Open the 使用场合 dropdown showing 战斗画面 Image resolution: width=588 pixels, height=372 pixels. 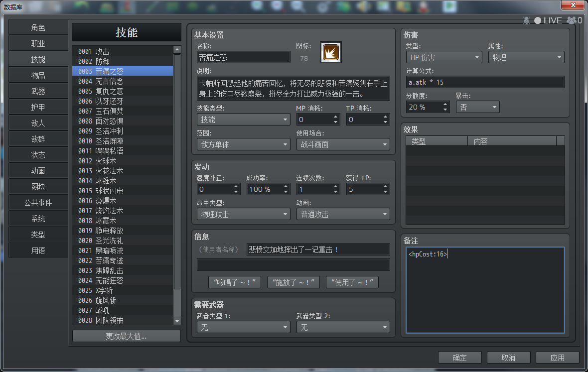pyautogui.click(x=343, y=144)
